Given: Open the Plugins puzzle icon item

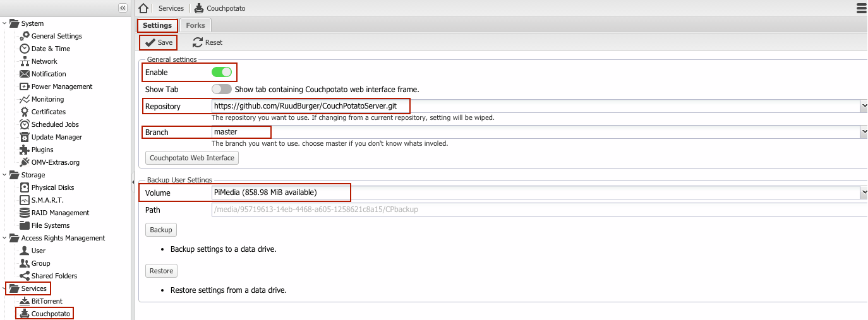Looking at the screenshot, I should click(x=25, y=150).
